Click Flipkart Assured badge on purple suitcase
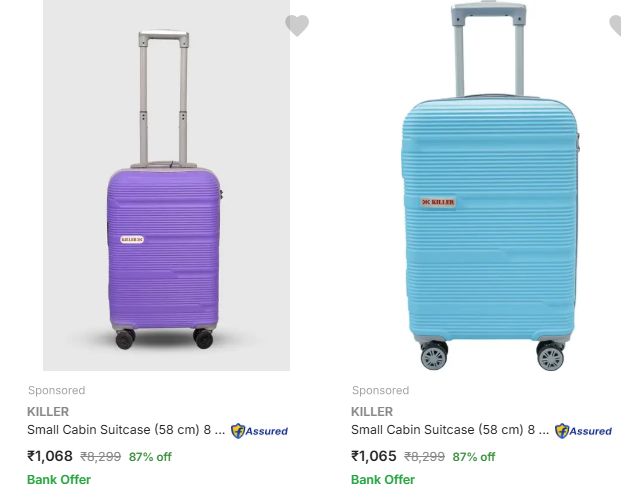The image size is (621, 495). point(259,431)
